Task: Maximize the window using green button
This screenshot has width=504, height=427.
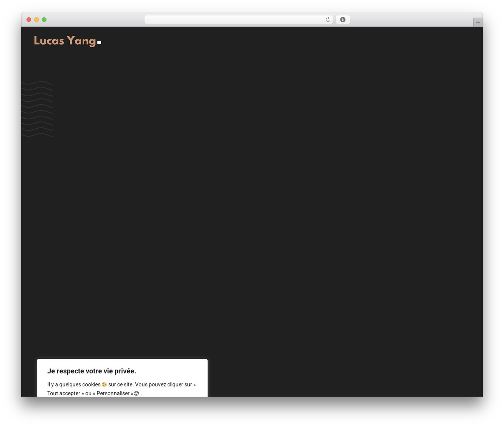Action: pos(44,20)
